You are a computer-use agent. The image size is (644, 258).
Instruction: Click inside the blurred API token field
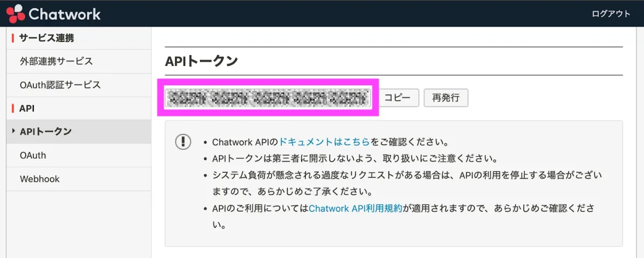[x=267, y=98]
